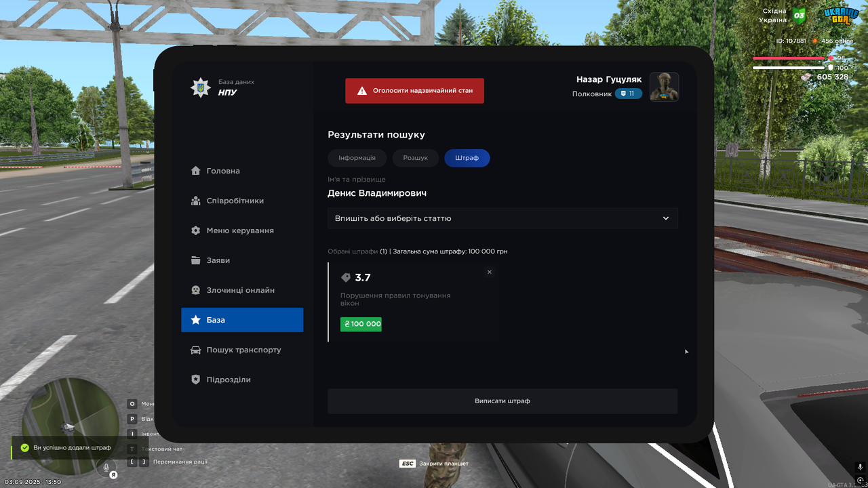This screenshot has height=488, width=868.
Task: Click the Ви успішно додали штраф notification
Action: pyautogui.click(x=79, y=448)
